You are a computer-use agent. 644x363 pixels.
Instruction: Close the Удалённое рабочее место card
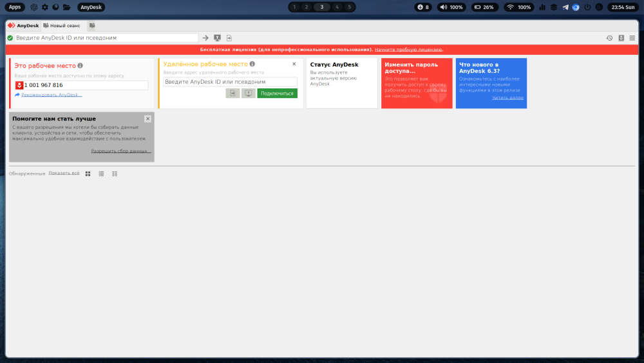[x=294, y=64]
